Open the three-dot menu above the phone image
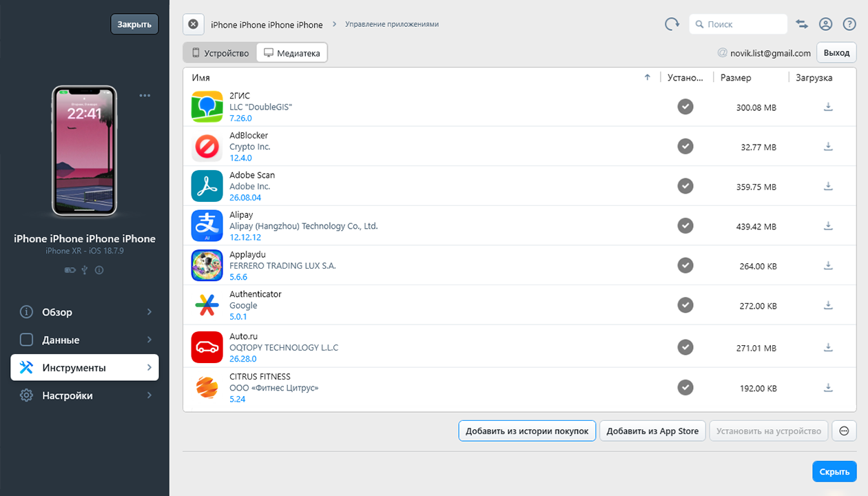The height and width of the screenshot is (496, 868). [x=145, y=96]
